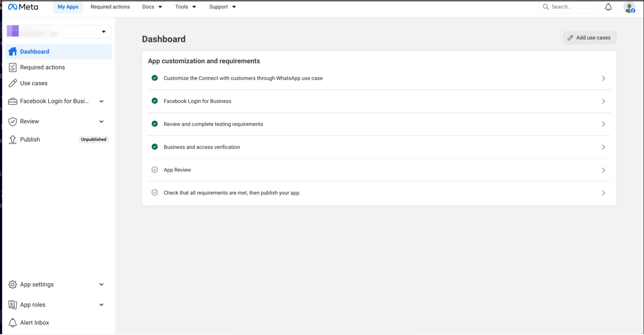Screen dimensions: 644x335
Task: Click the Required actions checklist icon in sidebar
Action: pos(13,67)
